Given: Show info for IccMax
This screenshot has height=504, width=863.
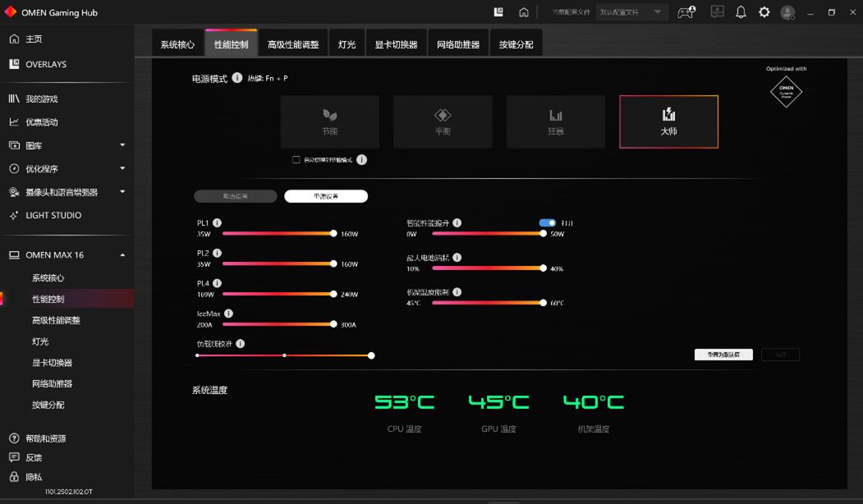Looking at the screenshot, I should pos(228,314).
